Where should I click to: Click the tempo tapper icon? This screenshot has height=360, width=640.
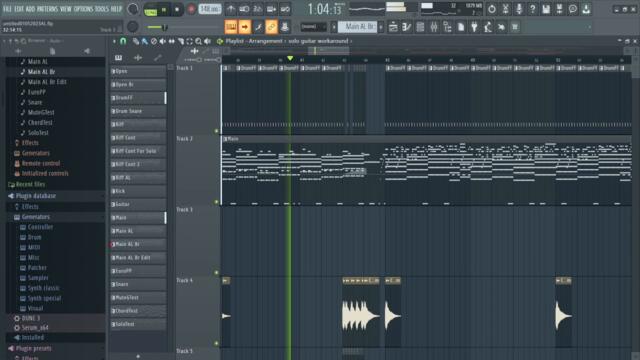pos(487,27)
